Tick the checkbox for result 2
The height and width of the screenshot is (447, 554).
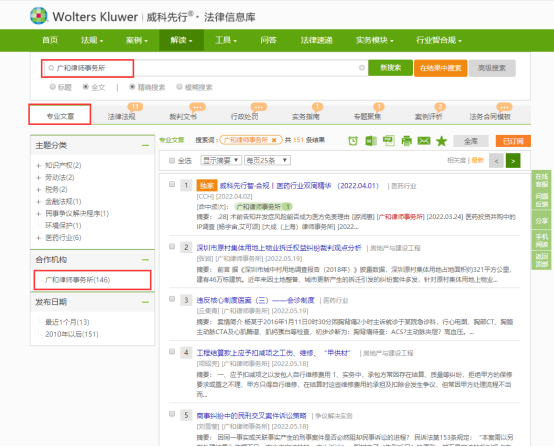172,246
